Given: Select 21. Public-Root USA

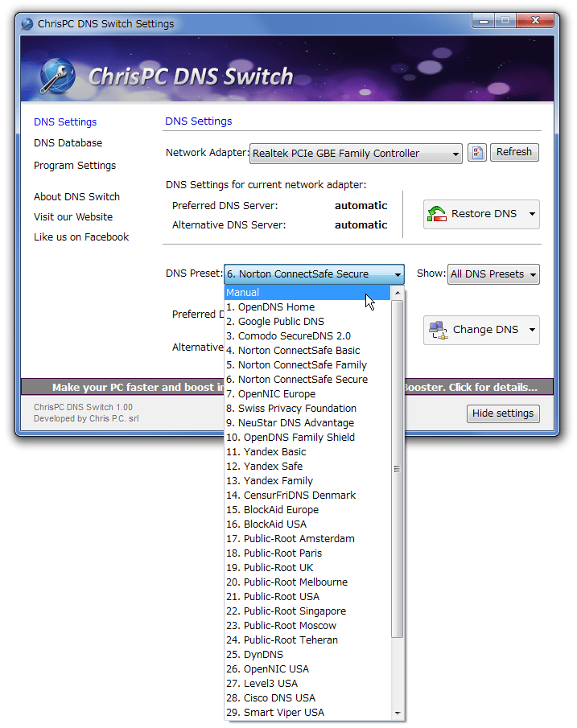Looking at the screenshot, I should pyautogui.click(x=307, y=597).
